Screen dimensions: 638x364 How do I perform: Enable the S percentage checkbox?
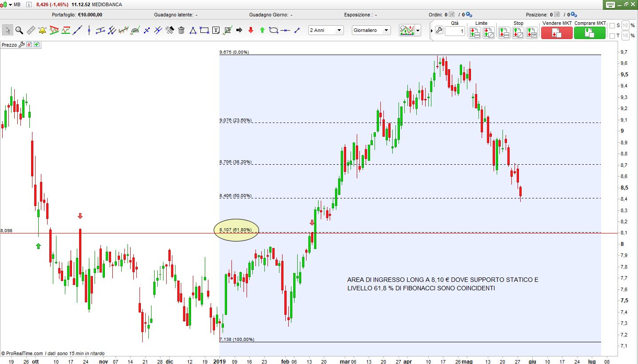click(612, 25)
